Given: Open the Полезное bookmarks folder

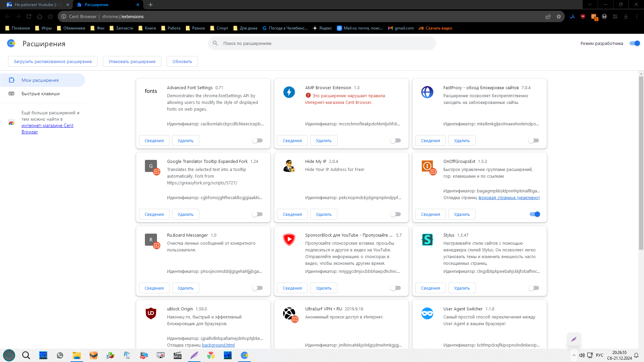Looking at the screenshot, I should click(18, 28).
